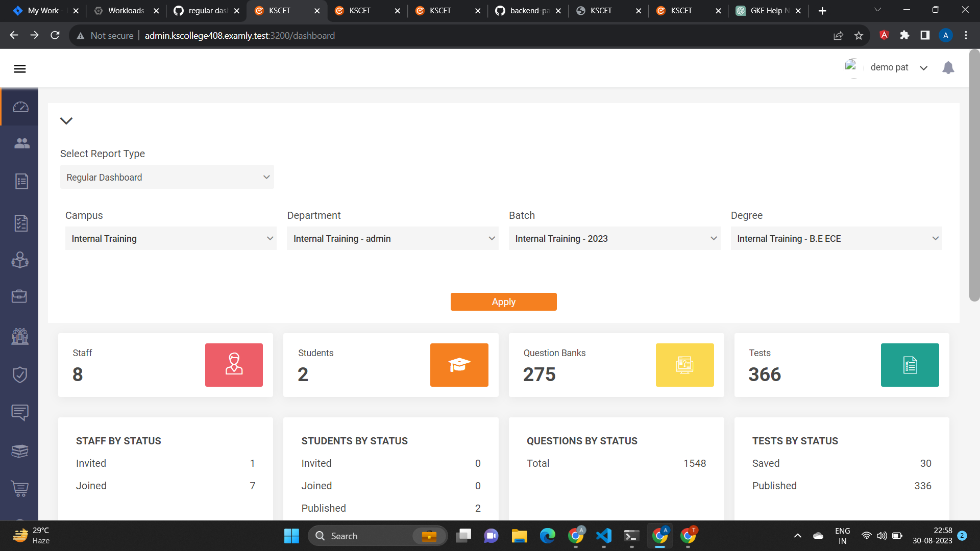Open the browser tab search chevron
The width and height of the screenshot is (980, 551).
click(x=877, y=10)
